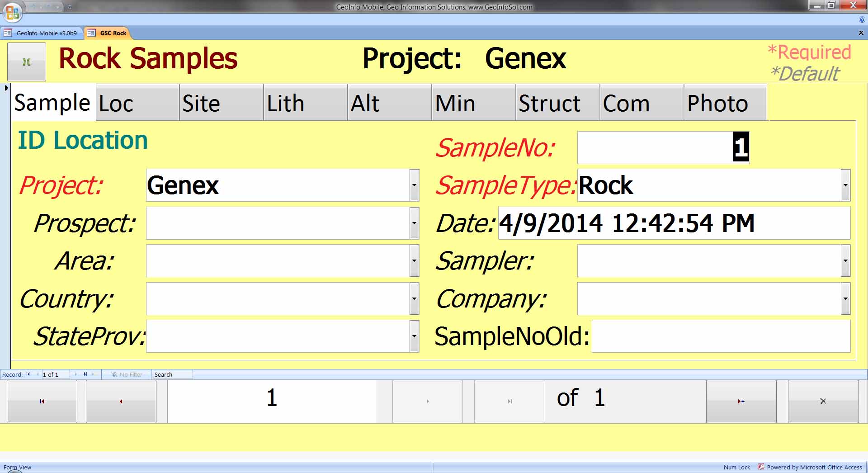Image resolution: width=868 pixels, height=473 pixels.
Task: Click the large previous record arrow button
Action: pyautogui.click(x=121, y=401)
